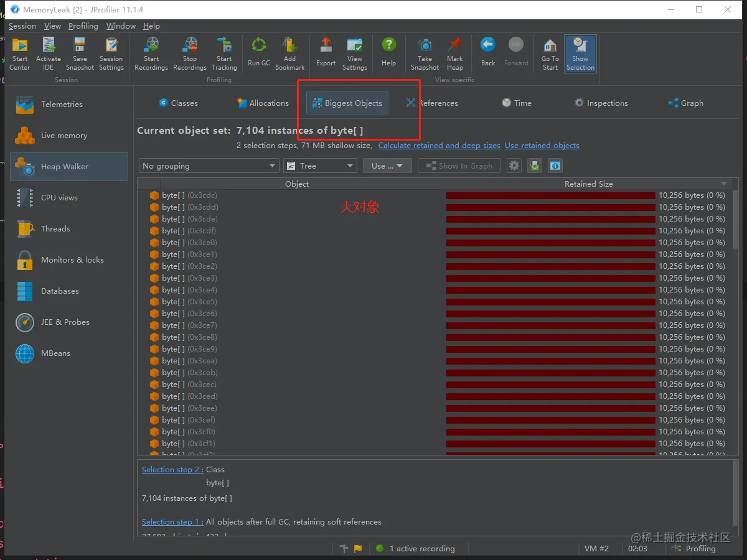
Task: Open Monitors & locks section
Action: [x=68, y=260]
